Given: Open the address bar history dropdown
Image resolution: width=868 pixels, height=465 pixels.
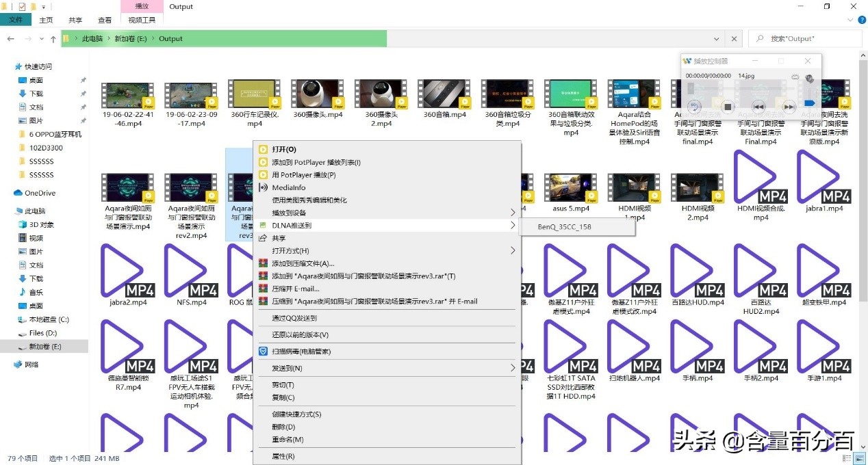Looking at the screenshot, I should 716,39.
